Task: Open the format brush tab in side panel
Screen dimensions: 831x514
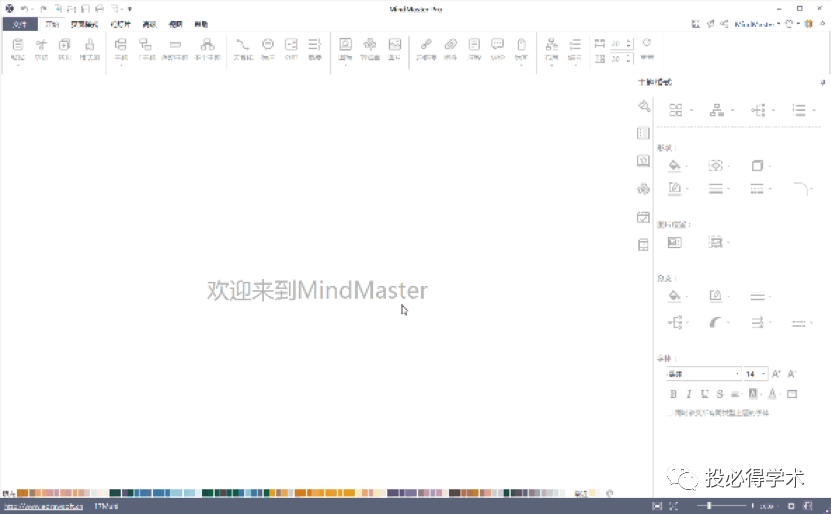Action: [x=643, y=106]
